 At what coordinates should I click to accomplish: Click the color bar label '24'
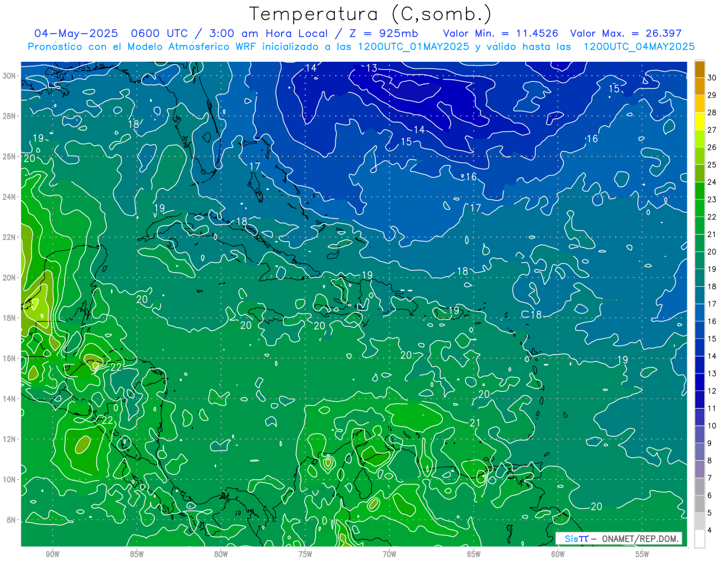[x=712, y=182]
